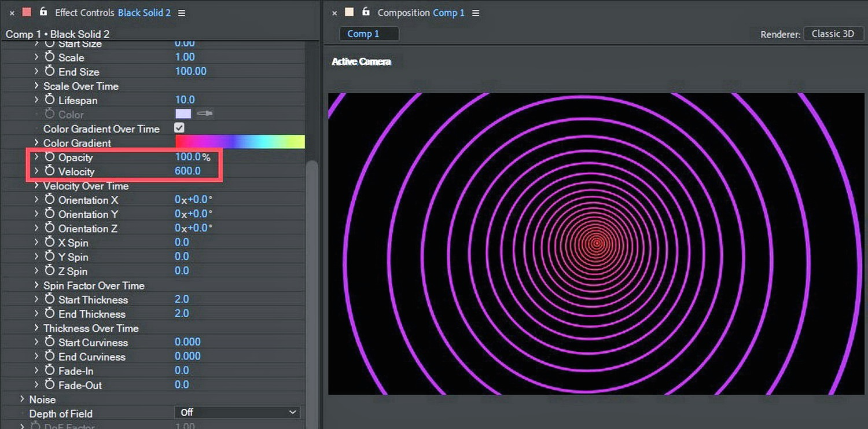This screenshot has width=868, height=429.
Task: Click the Start Thickness value 2.0
Action: (x=182, y=299)
